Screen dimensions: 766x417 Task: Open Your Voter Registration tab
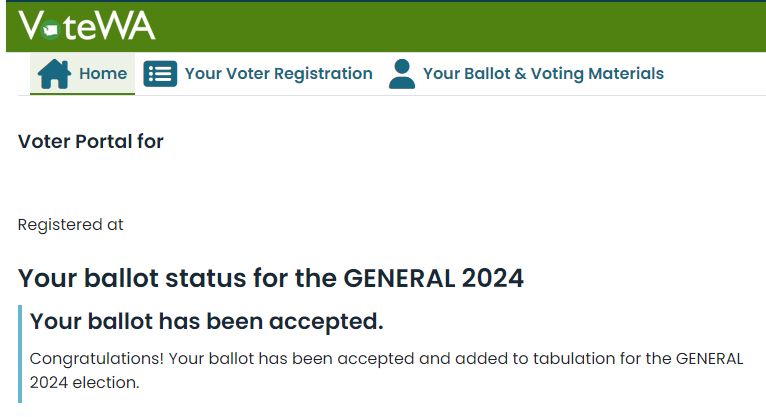pyautogui.click(x=258, y=74)
